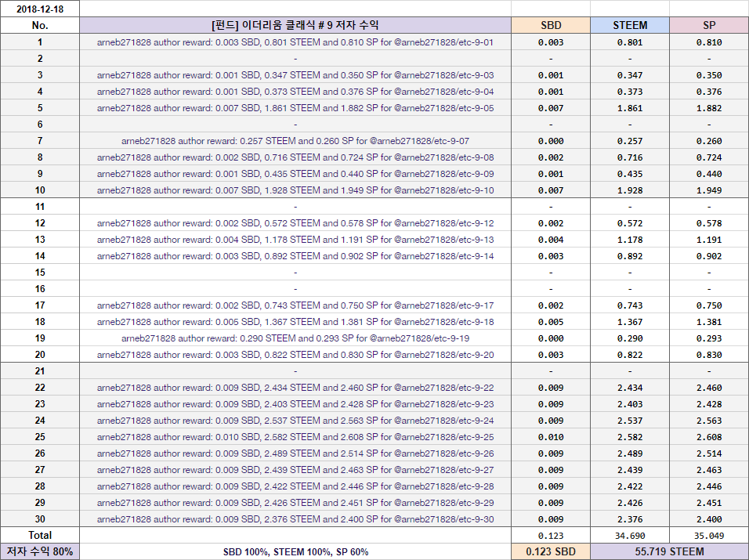The height and width of the screenshot is (560, 749).
Task: Click the total SP value 35.049
Action: click(709, 537)
